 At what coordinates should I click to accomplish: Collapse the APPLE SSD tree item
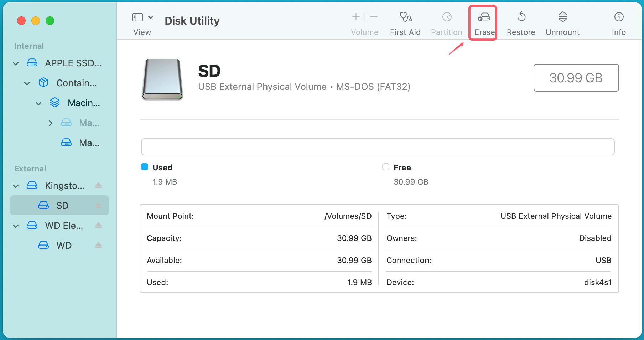[16, 63]
